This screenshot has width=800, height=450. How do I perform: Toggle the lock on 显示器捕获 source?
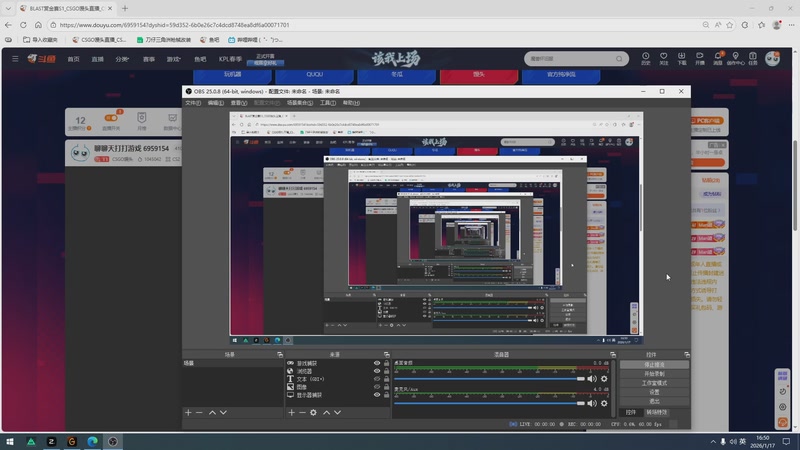point(386,394)
